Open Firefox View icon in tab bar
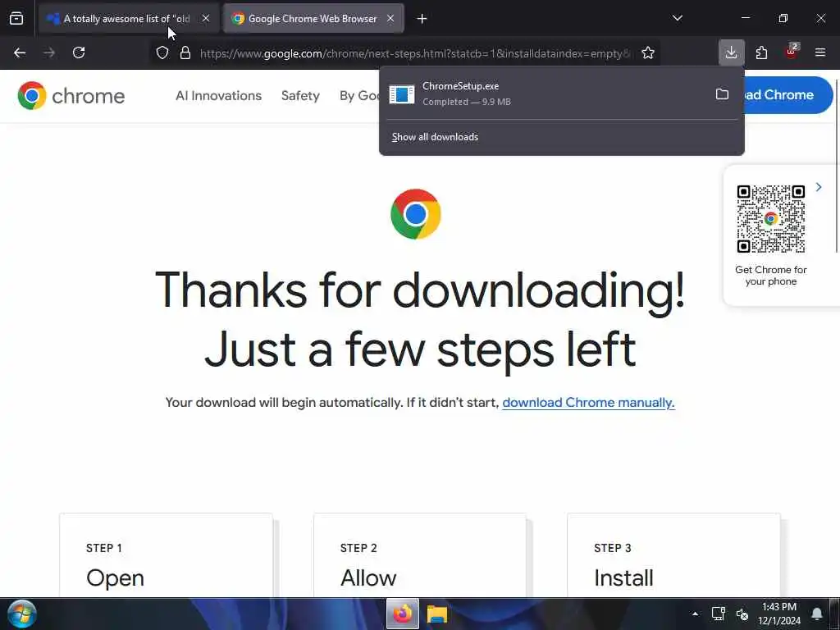 [16, 19]
